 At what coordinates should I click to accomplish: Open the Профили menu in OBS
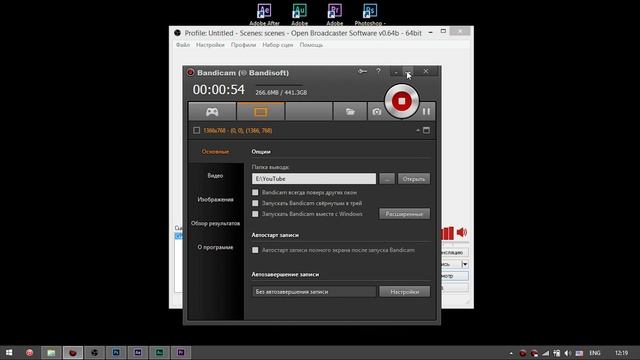[243, 45]
